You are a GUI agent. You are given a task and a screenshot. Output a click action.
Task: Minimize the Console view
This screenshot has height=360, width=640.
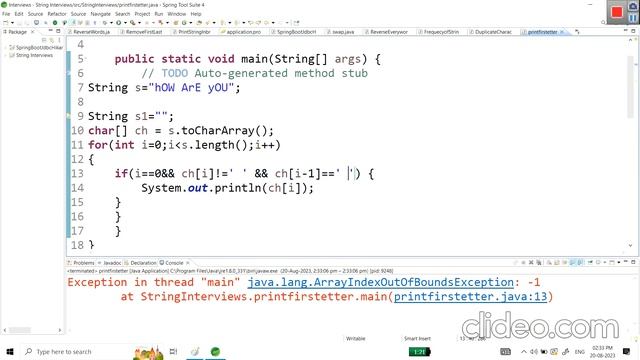[x=626, y=262]
